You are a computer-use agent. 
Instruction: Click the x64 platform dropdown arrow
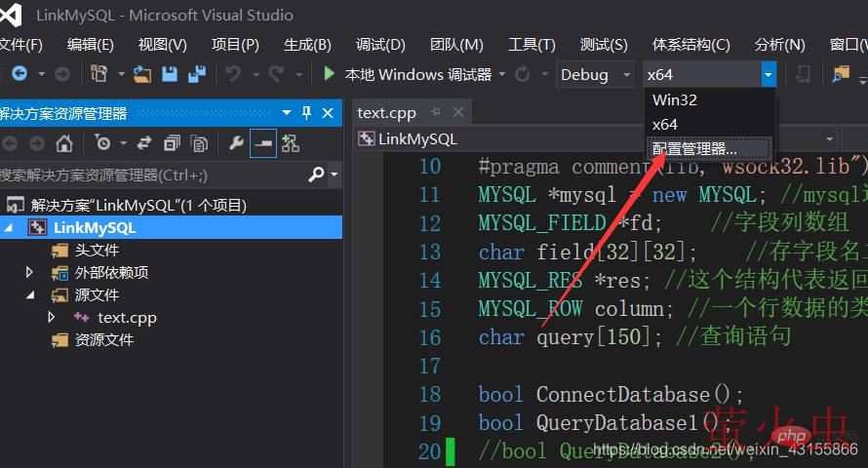click(768, 74)
